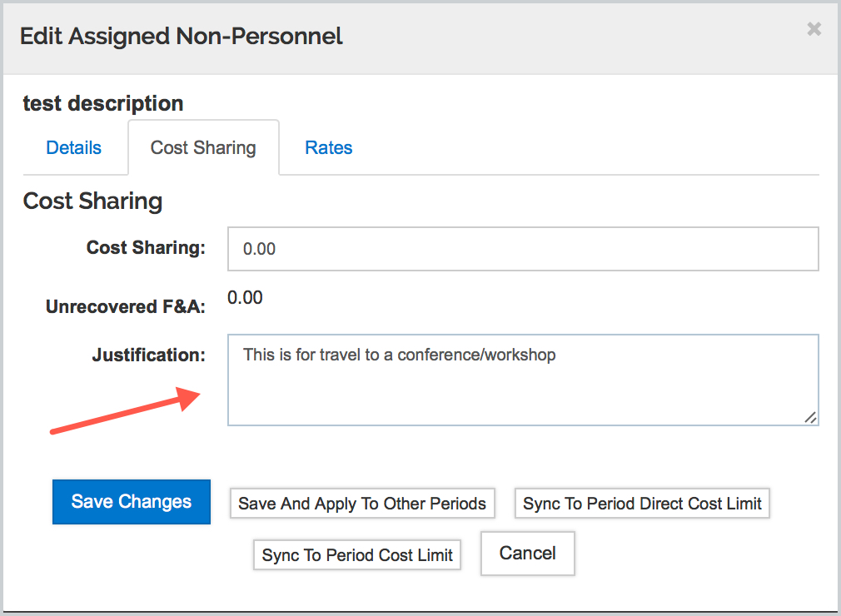841x616 pixels.
Task: Click the 'Edit Assigned Non-Personnel' dialog title
Action: [x=182, y=37]
